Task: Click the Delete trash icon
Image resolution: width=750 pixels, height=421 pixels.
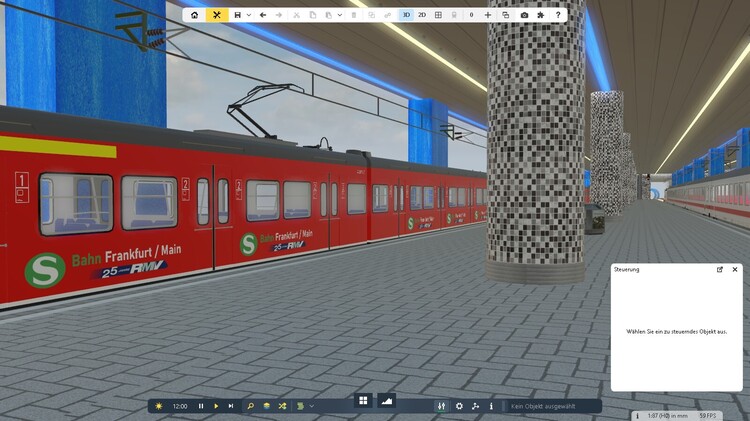Action: point(354,15)
